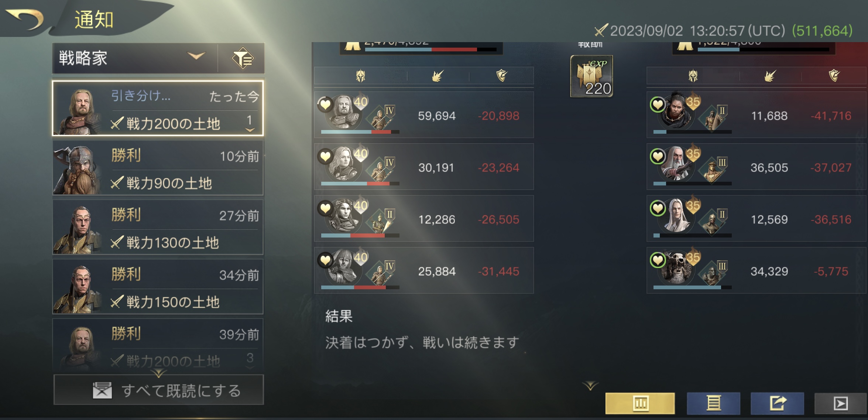Click the shield column icon on the attacker side
The height and width of the screenshot is (420, 868).
501,75
